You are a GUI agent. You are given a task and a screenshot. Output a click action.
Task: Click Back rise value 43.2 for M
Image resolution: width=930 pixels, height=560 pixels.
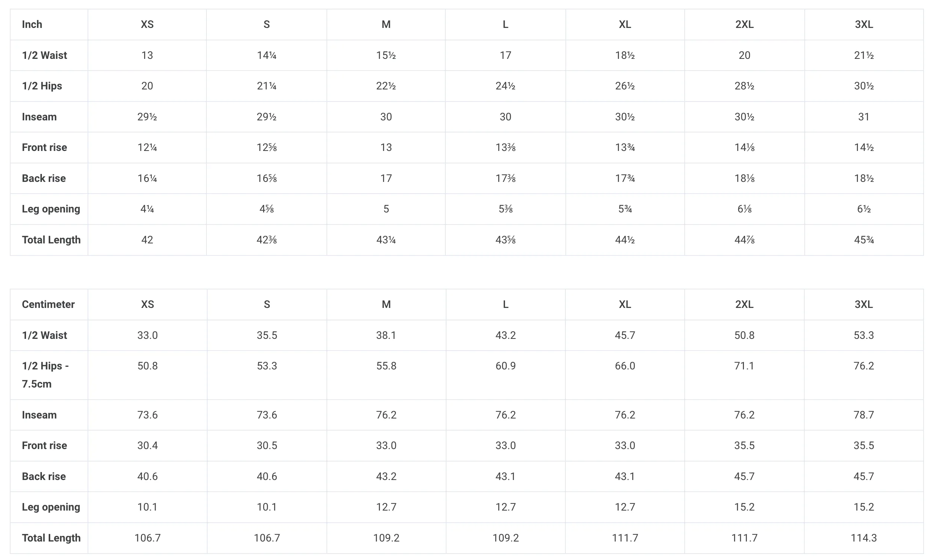click(386, 477)
